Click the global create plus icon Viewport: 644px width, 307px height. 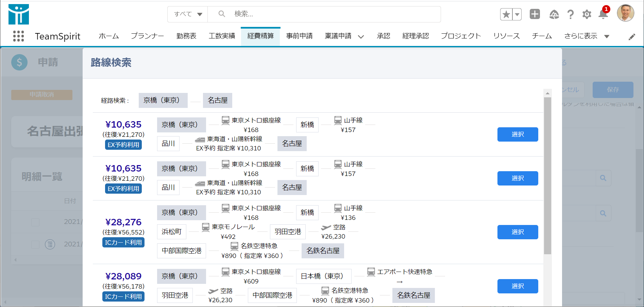pyautogui.click(x=535, y=14)
